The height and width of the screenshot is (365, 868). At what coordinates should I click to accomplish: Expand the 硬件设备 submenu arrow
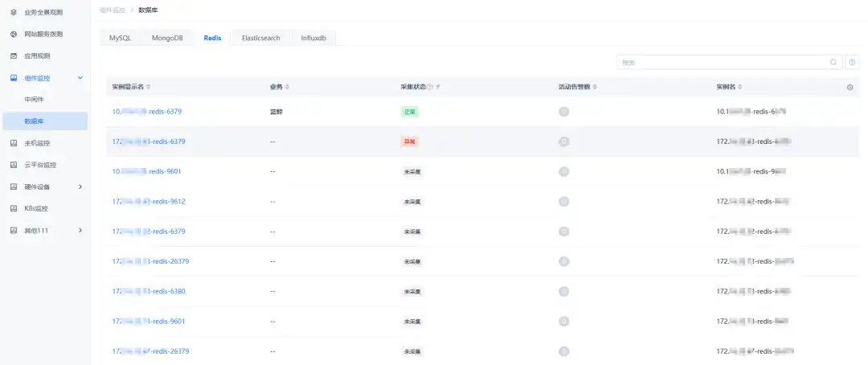click(80, 187)
